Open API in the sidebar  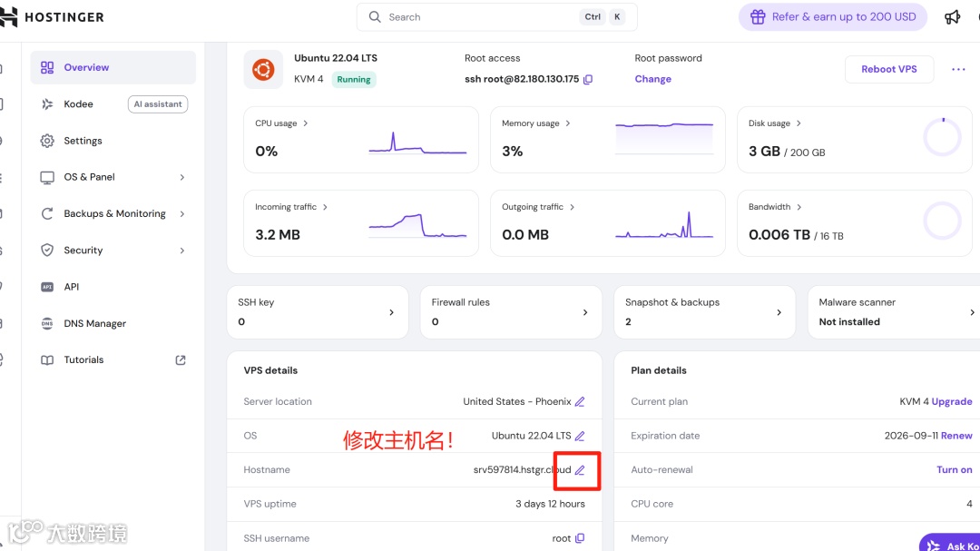point(113,287)
